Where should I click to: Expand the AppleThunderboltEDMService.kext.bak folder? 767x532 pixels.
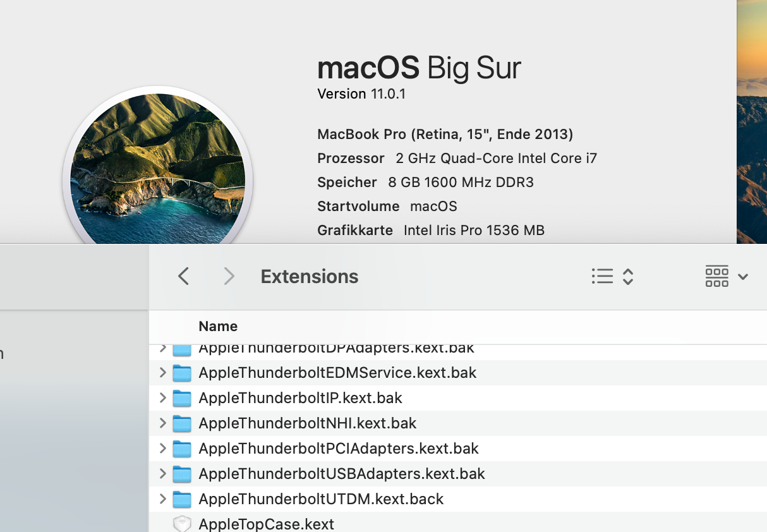(x=163, y=373)
